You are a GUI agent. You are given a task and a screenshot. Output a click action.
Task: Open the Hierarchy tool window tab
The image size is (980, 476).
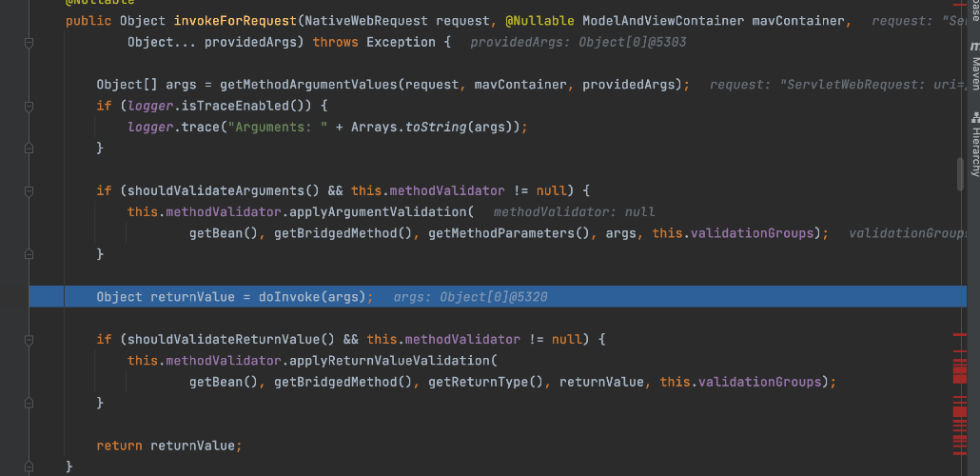coord(974,148)
